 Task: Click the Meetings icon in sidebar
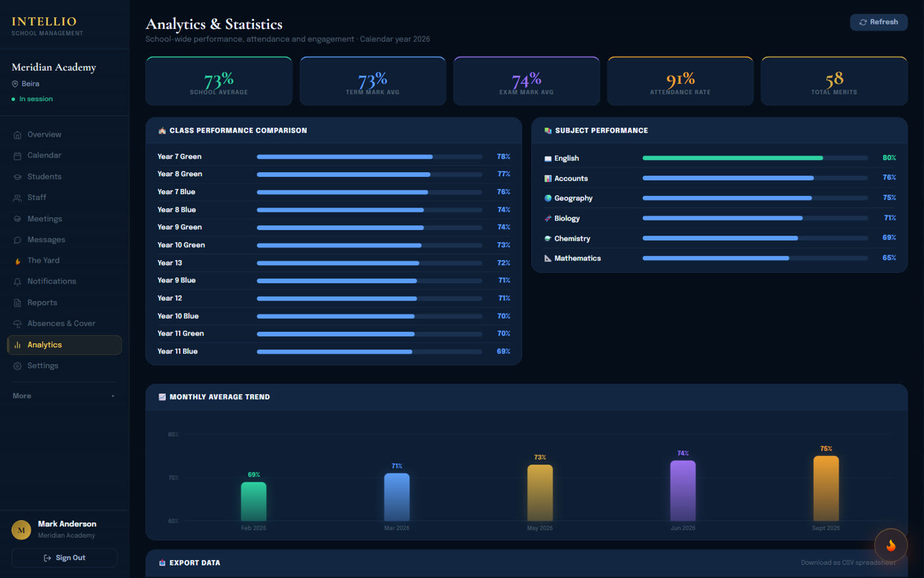(17, 219)
